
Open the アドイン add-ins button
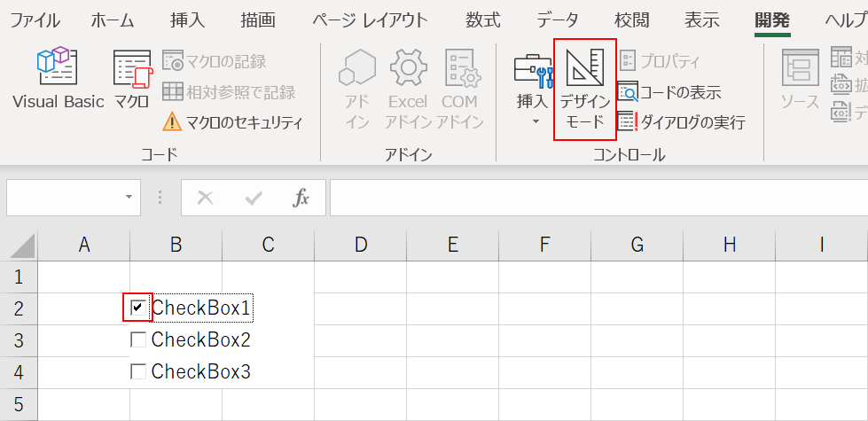pos(357,90)
